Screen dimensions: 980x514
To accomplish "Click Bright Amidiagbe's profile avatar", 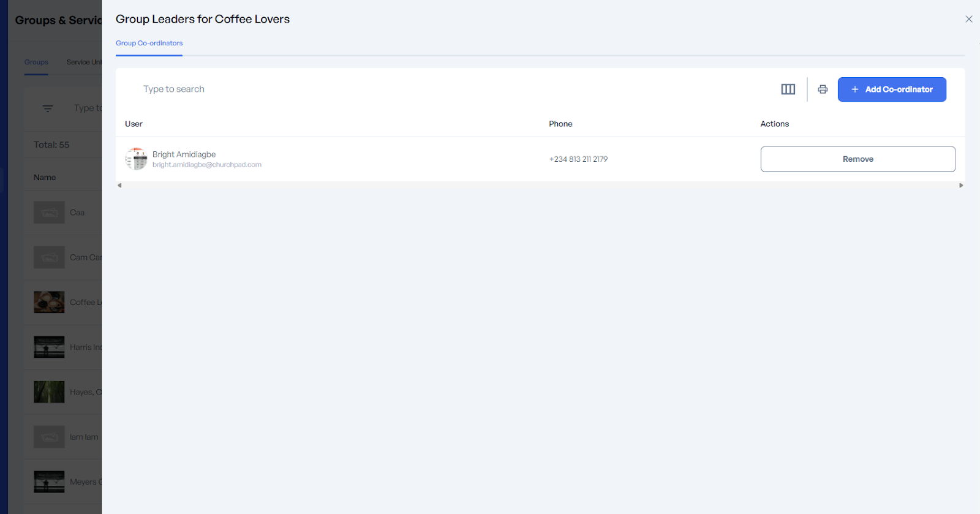I will (136, 159).
